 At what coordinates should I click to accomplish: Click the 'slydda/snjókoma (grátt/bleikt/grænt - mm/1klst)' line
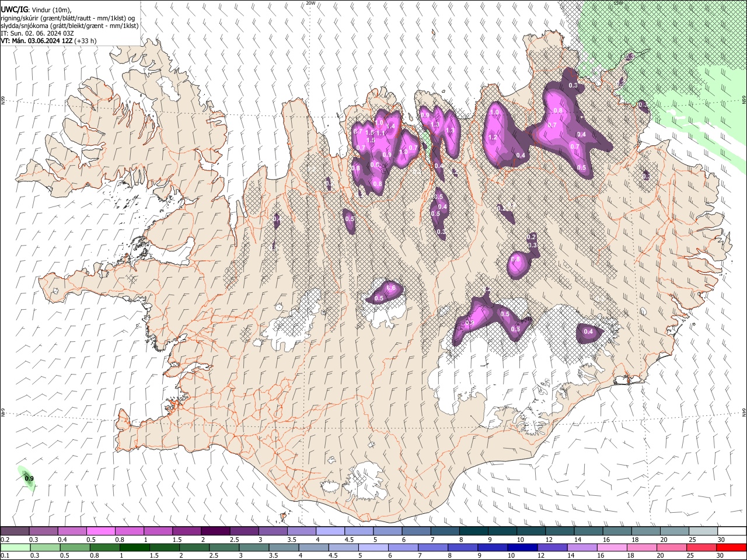tap(69, 26)
